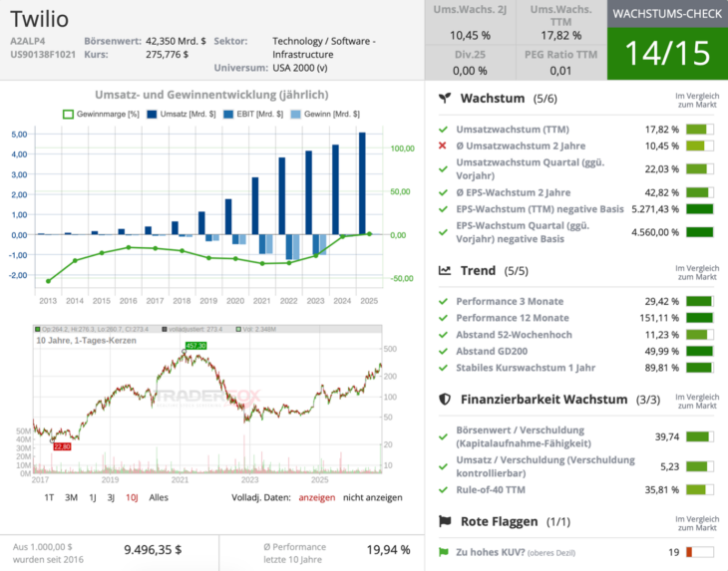
Task: Click the checkmark next to Performance 3 Monate
Action: click(x=443, y=302)
